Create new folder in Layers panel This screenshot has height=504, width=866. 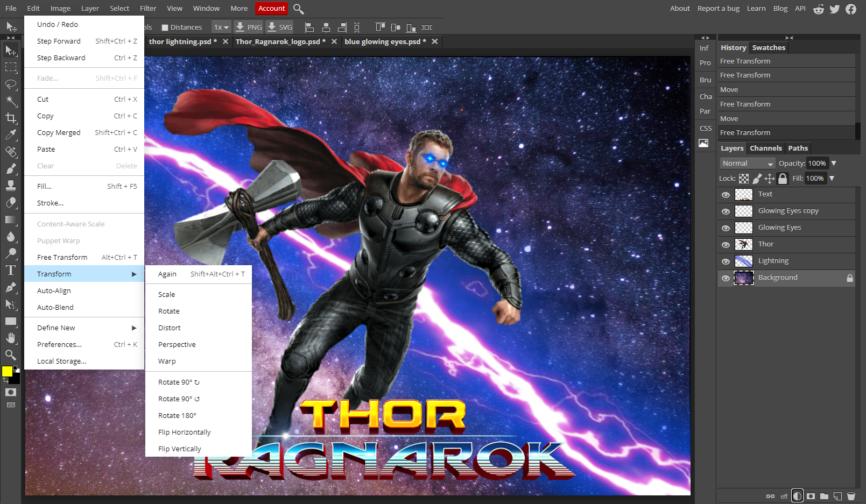click(x=824, y=496)
